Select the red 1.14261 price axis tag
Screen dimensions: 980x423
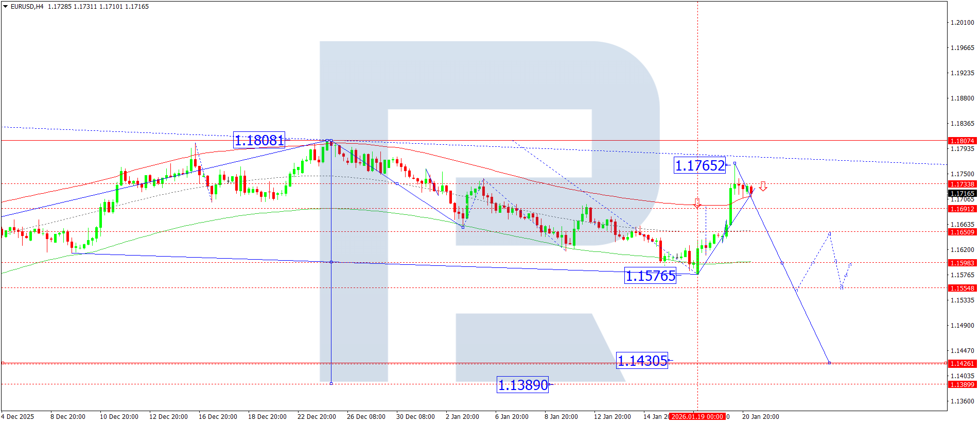(x=961, y=363)
